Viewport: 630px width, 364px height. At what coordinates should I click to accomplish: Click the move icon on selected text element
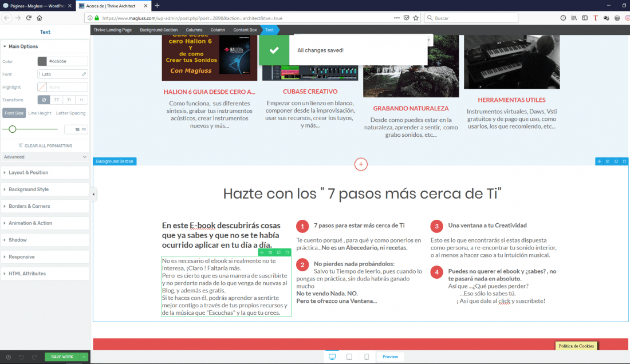click(262, 253)
